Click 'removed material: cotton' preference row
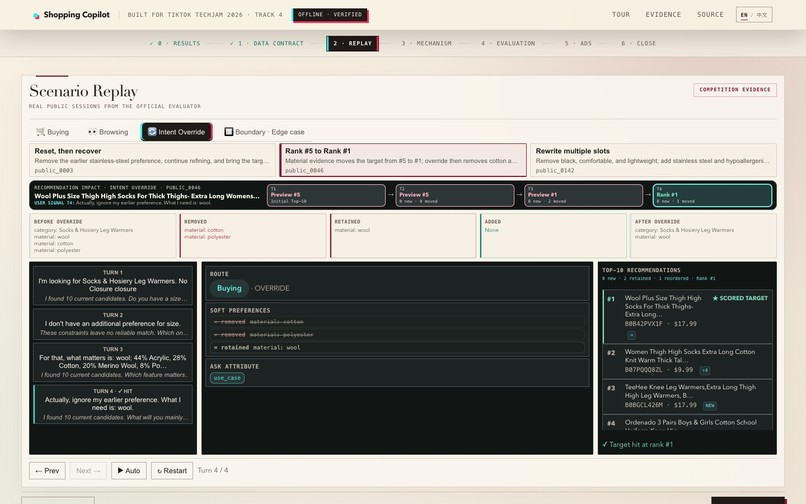Viewport: 806px width, 504px height. point(397,322)
